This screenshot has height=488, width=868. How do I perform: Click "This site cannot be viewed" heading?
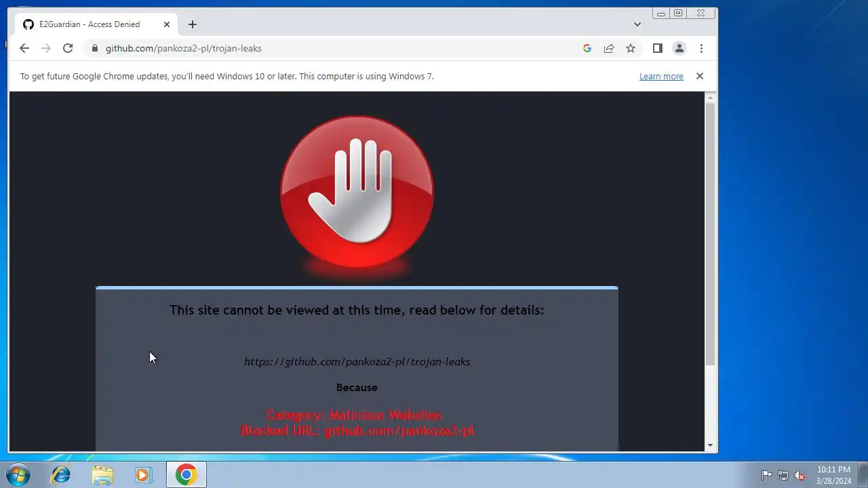pos(357,310)
